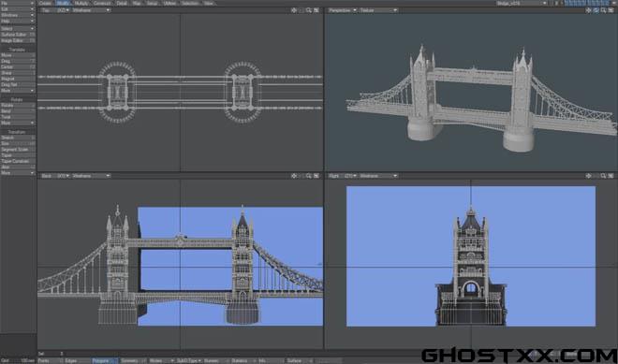Click the Tower Bridge model in Perspective viewport
Image resolution: width=618 pixels, height=364 pixels.
point(473,98)
